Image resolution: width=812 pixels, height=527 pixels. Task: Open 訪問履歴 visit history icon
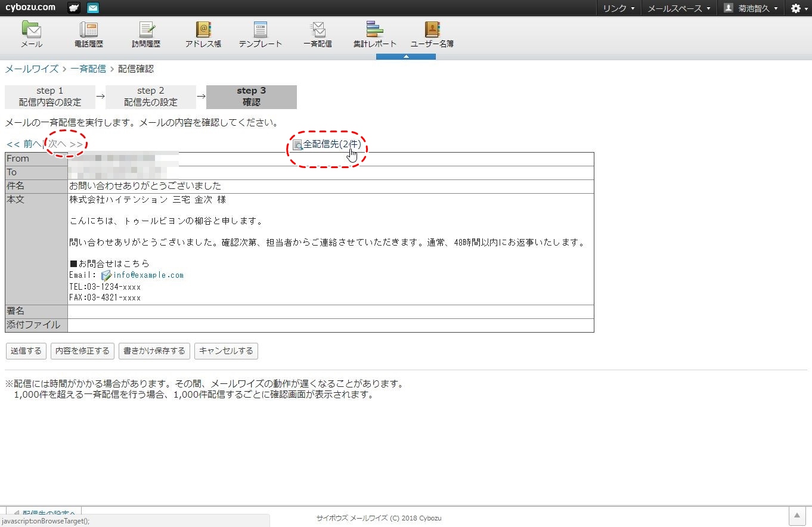tap(146, 35)
